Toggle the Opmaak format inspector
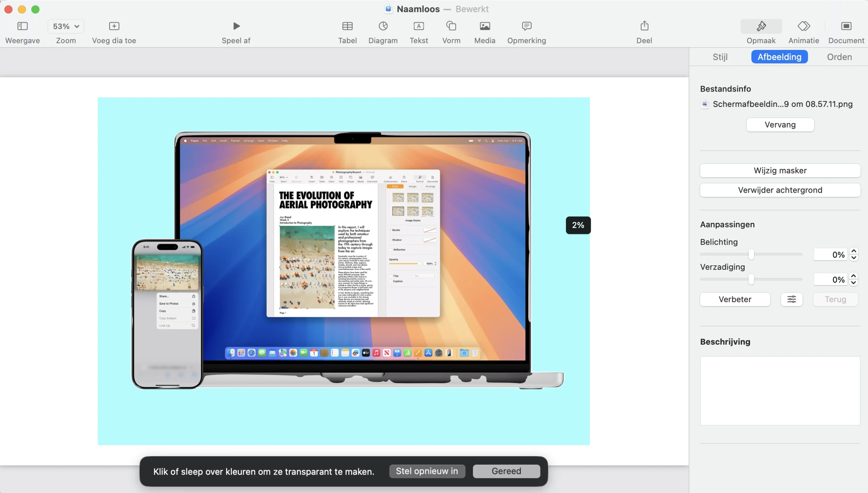Viewport: 868px width, 493px height. tap(761, 26)
